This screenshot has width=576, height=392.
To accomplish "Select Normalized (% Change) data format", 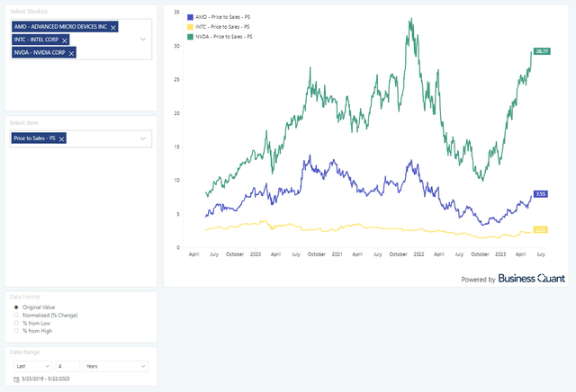I will pos(15,316).
